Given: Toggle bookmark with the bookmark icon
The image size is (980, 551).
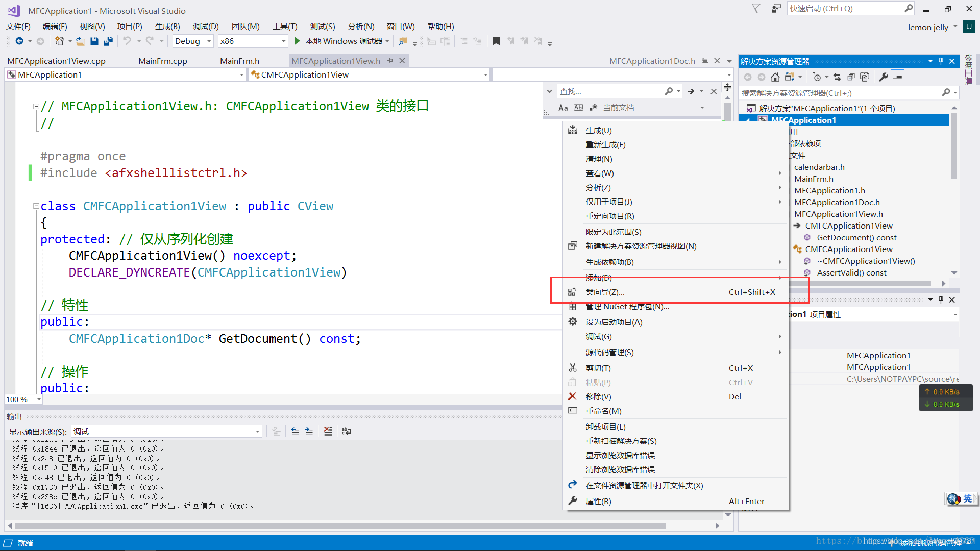Looking at the screenshot, I should click(496, 41).
